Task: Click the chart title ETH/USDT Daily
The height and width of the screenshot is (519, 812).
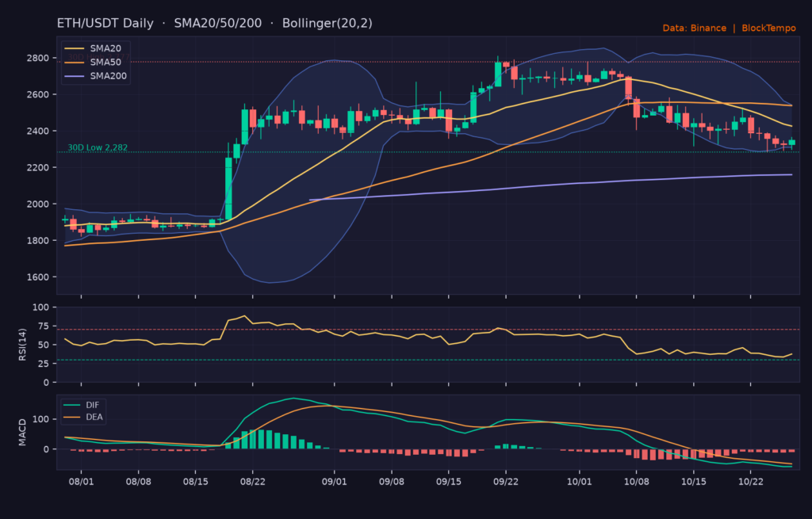Action: [x=105, y=23]
